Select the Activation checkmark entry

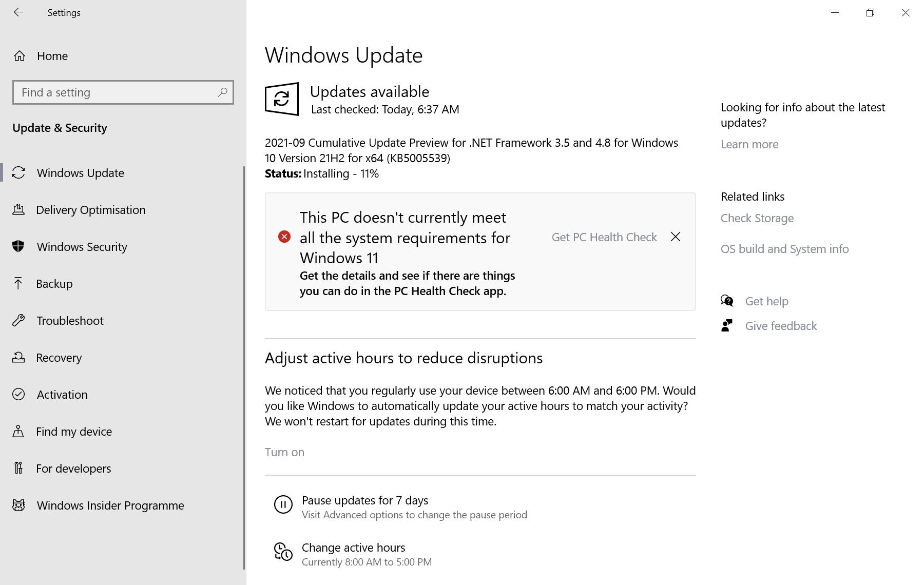click(x=62, y=395)
